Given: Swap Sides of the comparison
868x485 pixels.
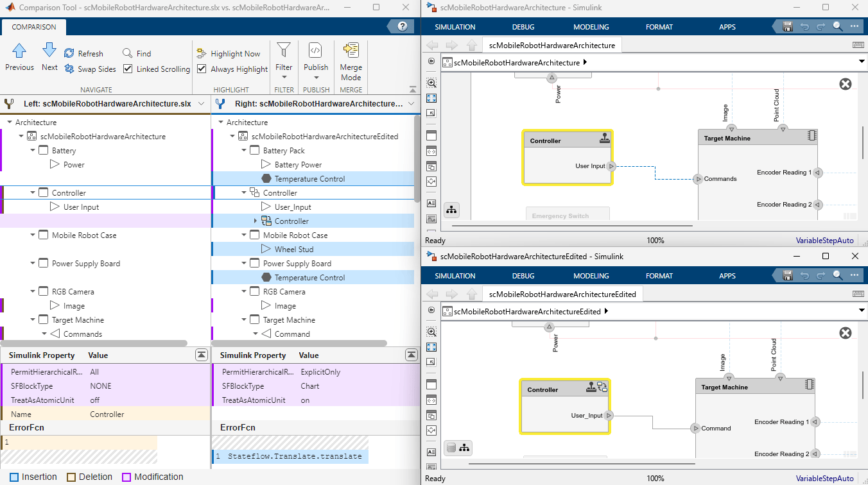Looking at the screenshot, I should click(x=91, y=69).
